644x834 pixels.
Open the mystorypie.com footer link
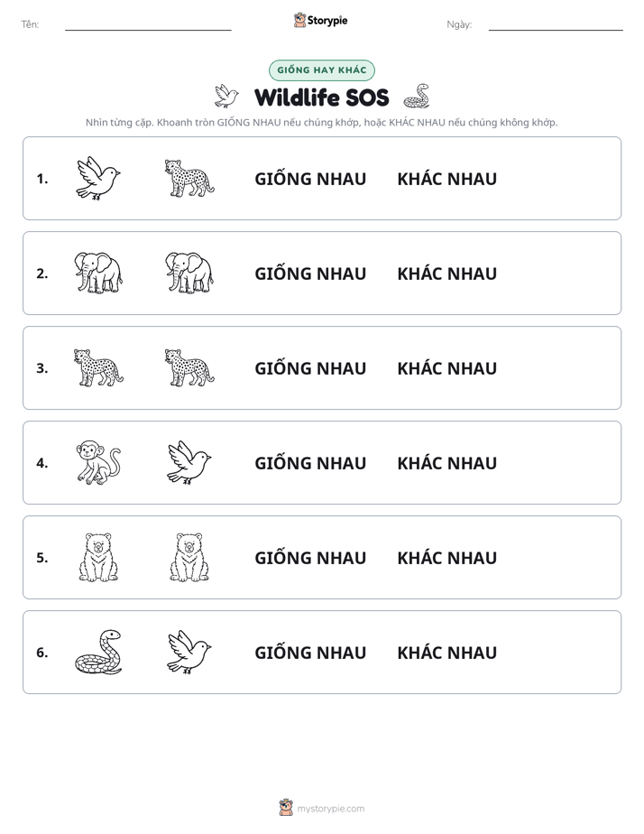click(321, 808)
